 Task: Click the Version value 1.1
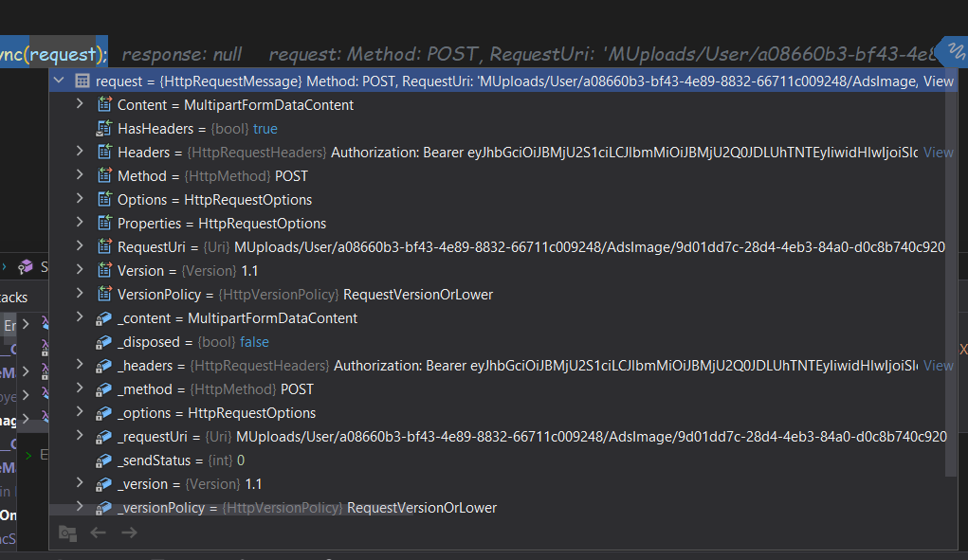(x=249, y=271)
